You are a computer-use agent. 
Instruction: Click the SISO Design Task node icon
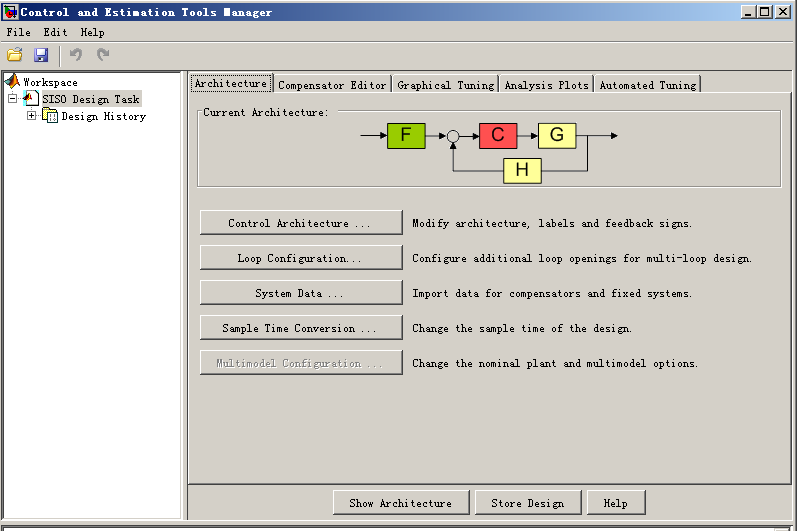[x=31, y=98]
